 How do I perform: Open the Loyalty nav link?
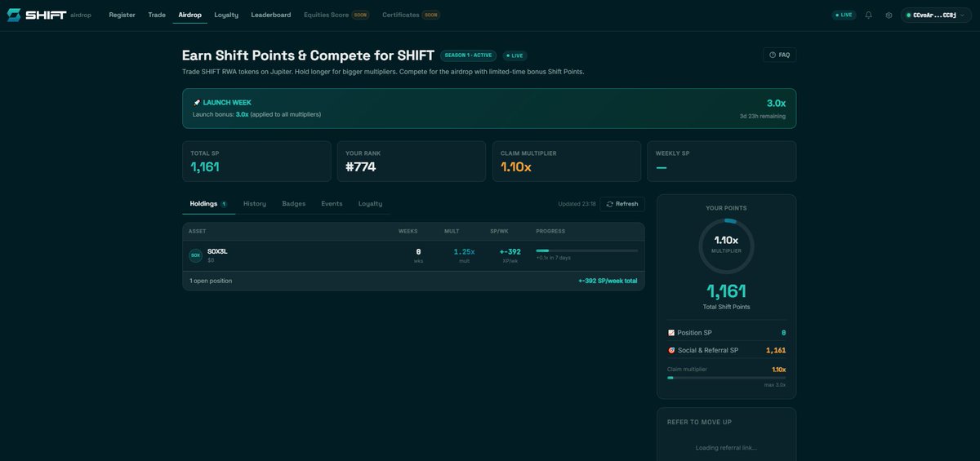[226, 15]
